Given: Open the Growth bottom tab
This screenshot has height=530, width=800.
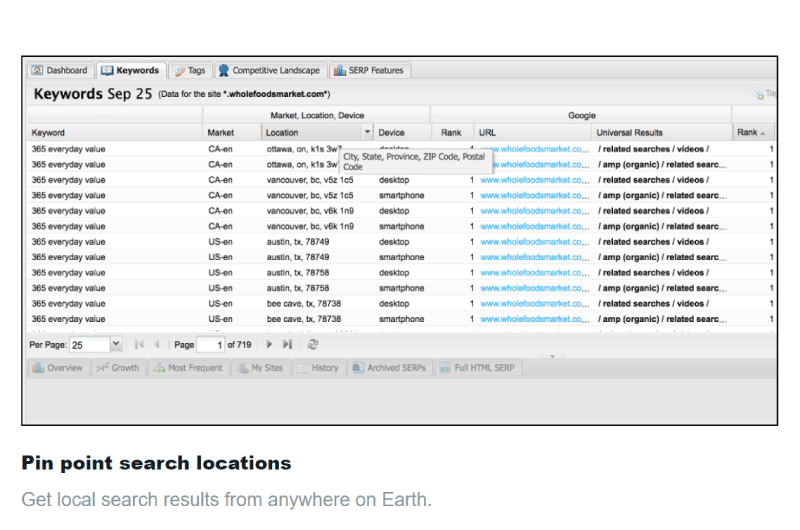Looking at the screenshot, I should coord(118,368).
